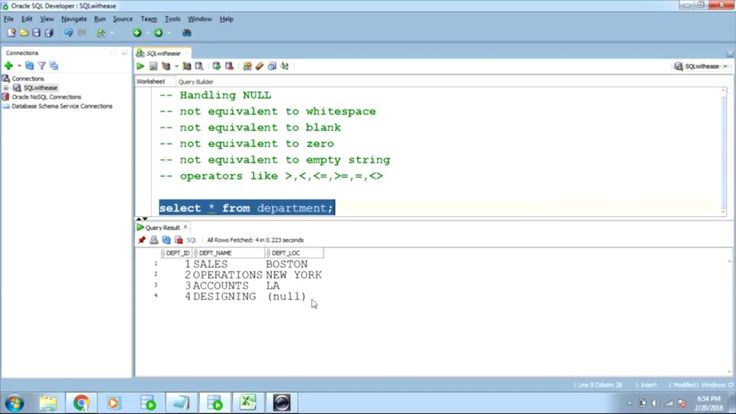
Task: Click the SQL link in result toolbar
Action: click(192, 240)
